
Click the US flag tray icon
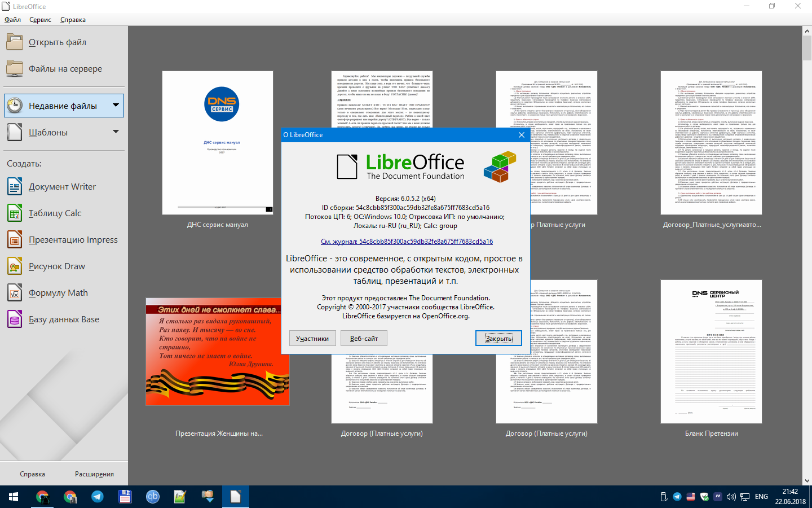click(691, 497)
